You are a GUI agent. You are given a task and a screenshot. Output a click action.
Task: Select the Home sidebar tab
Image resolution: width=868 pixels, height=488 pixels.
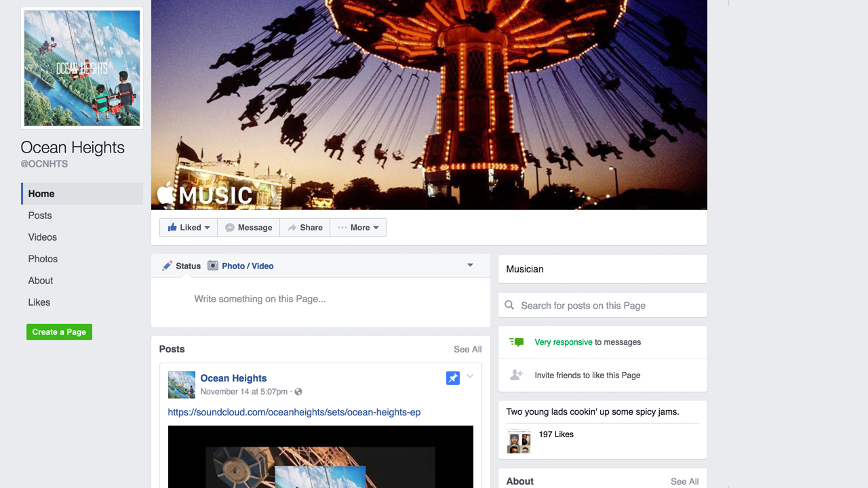pyautogui.click(x=82, y=194)
